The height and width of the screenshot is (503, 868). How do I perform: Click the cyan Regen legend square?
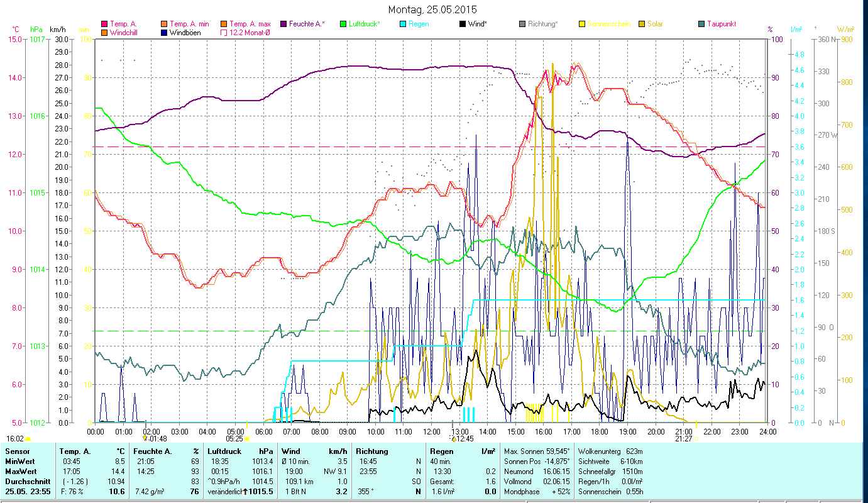(x=402, y=24)
